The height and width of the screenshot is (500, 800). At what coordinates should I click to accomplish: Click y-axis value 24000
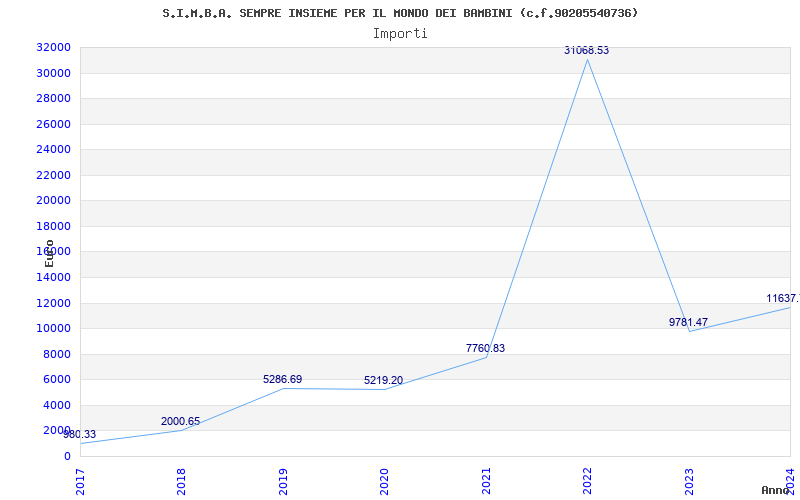click(x=54, y=149)
